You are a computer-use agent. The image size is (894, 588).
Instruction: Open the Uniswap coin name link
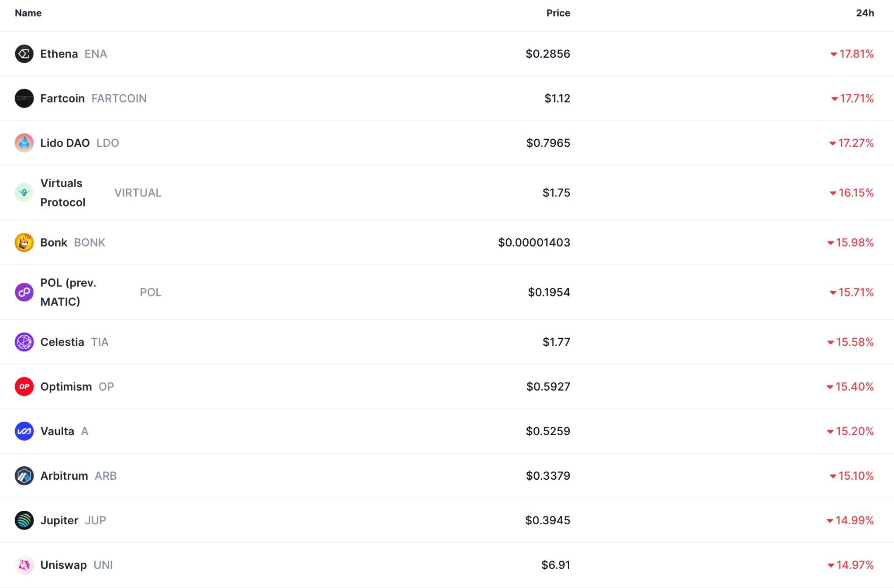coord(63,565)
